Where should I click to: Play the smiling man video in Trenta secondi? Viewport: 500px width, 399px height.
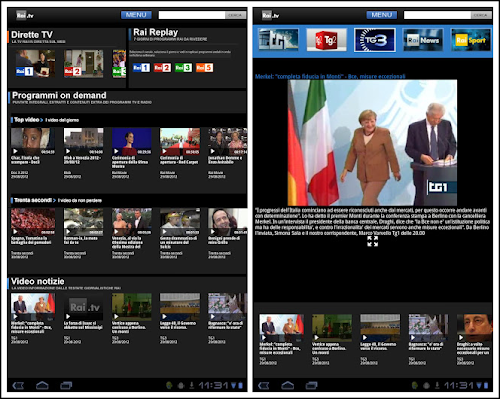[228, 222]
